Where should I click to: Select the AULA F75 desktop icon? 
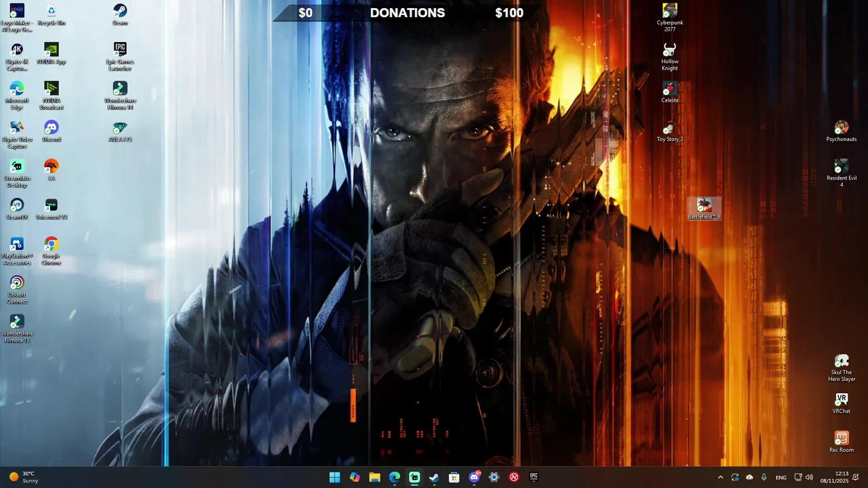(120, 131)
